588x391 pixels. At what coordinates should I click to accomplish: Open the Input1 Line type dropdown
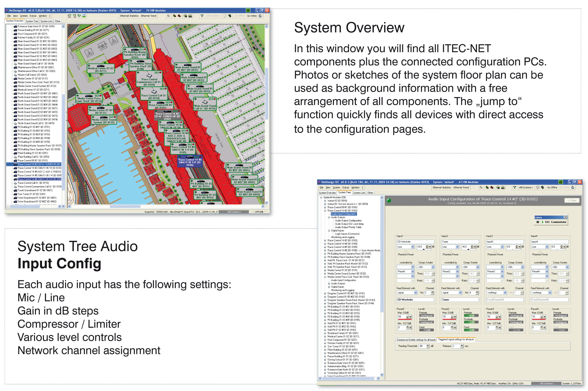pyautogui.click(x=412, y=247)
